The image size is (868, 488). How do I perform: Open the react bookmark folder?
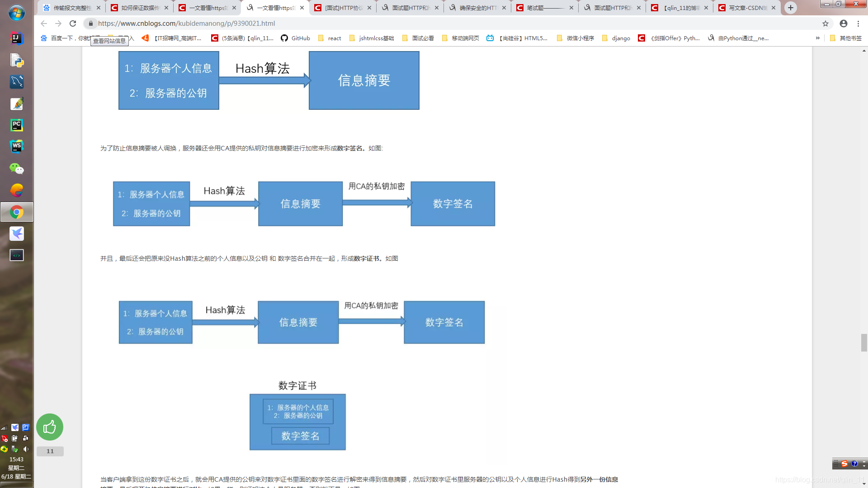click(x=330, y=38)
